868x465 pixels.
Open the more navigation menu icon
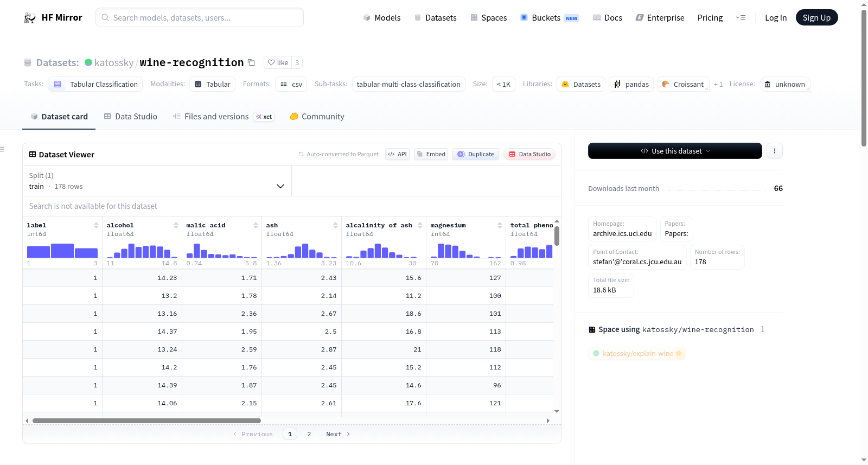tap(741, 17)
